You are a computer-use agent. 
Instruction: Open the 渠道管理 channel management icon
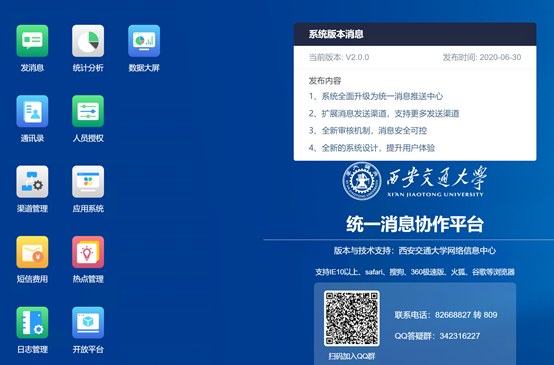(x=32, y=182)
